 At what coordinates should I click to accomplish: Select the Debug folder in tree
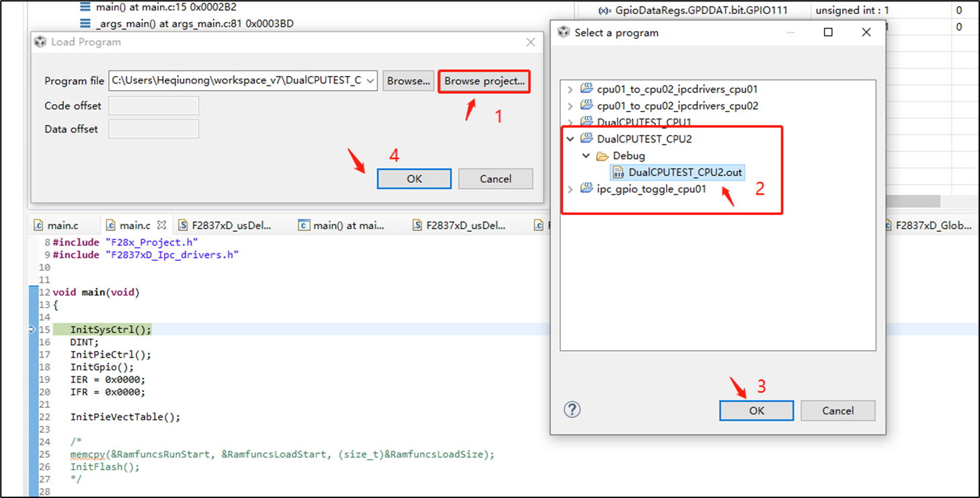point(628,156)
